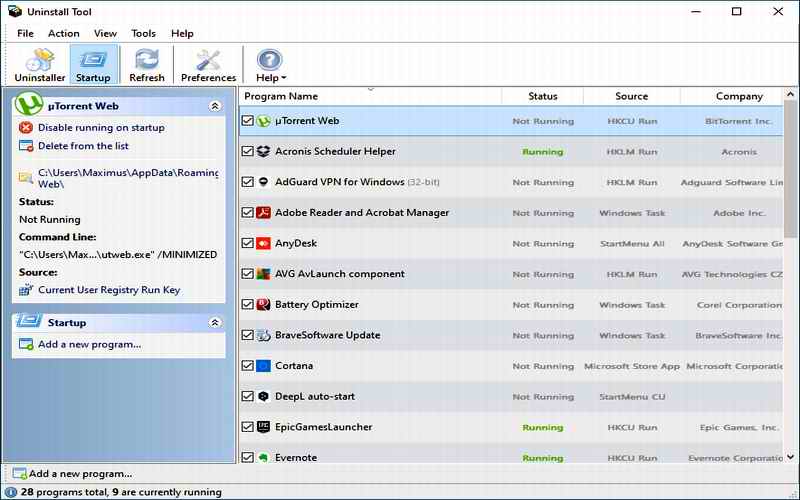Select the Startup toolbar icon
Image resolution: width=800 pixels, height=500 pixels.
(x=93, y=65)
